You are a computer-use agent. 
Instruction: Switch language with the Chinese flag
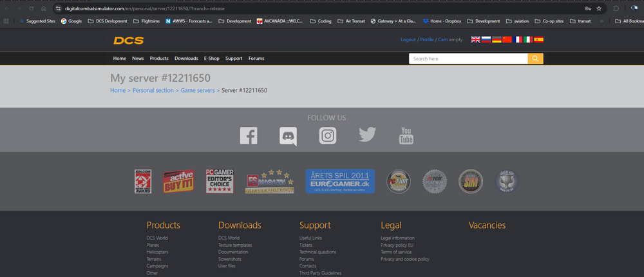[507, 39]
